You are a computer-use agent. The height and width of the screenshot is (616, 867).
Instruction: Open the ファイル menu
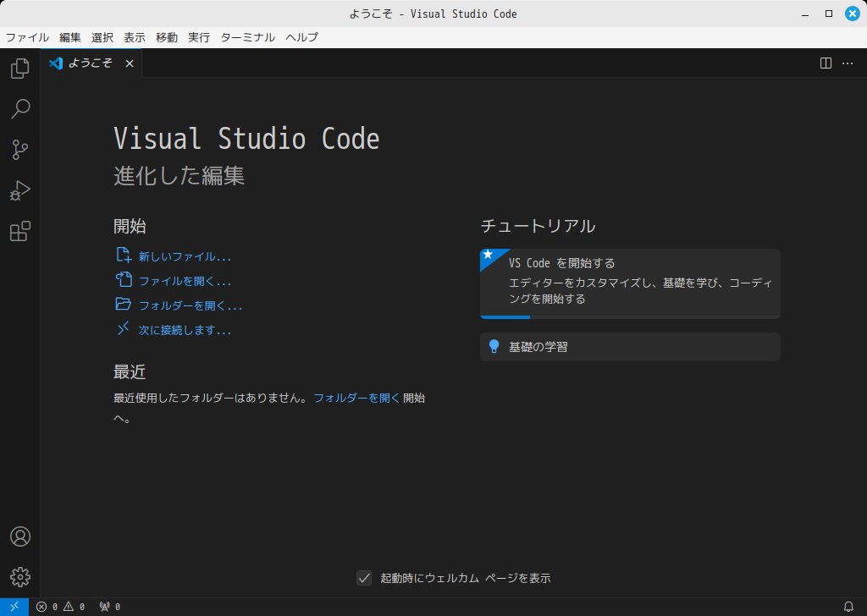point(27,37)
